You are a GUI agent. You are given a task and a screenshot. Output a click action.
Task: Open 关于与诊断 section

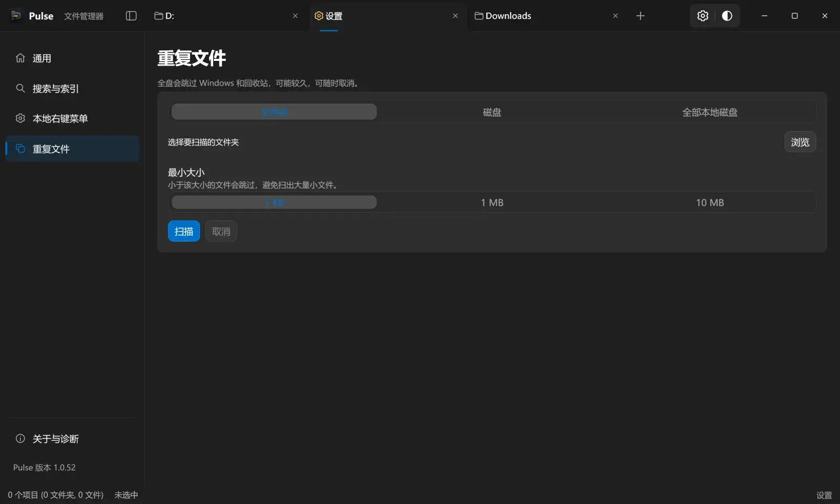click(x=72, y=438)
